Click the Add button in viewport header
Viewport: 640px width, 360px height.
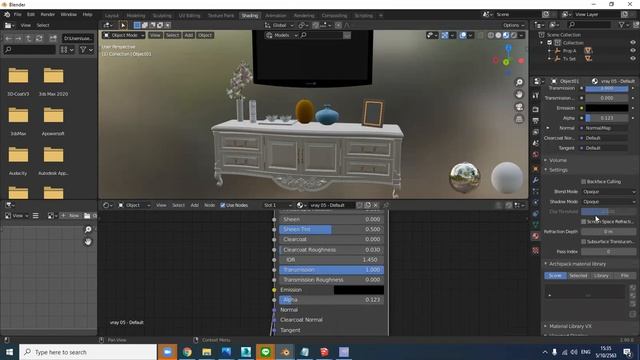(189, 36)
